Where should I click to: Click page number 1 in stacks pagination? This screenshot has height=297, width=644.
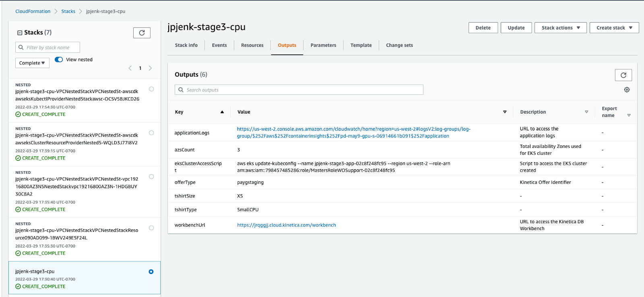140,68
